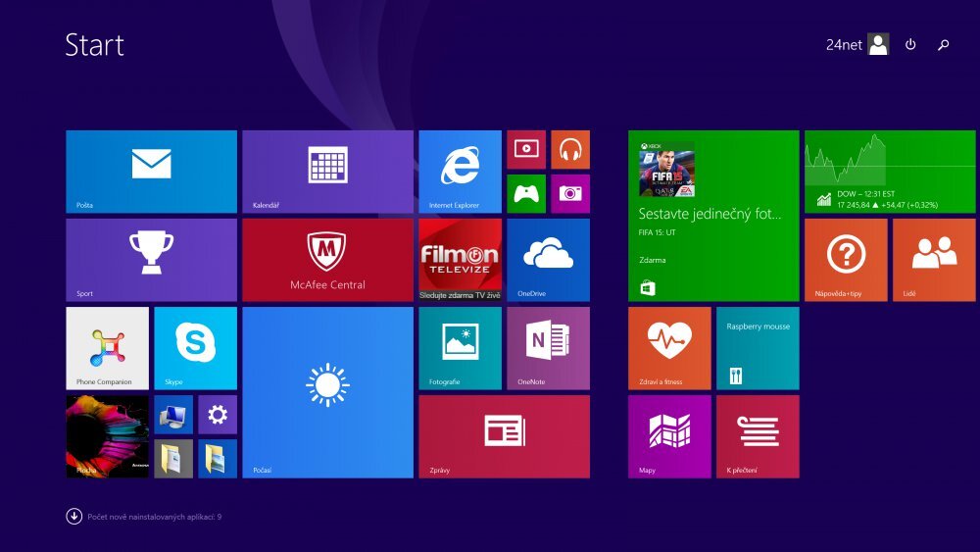Screen dimensions: 980x552
Task: Launch the OneNote tile
Action: coord(548,348)
